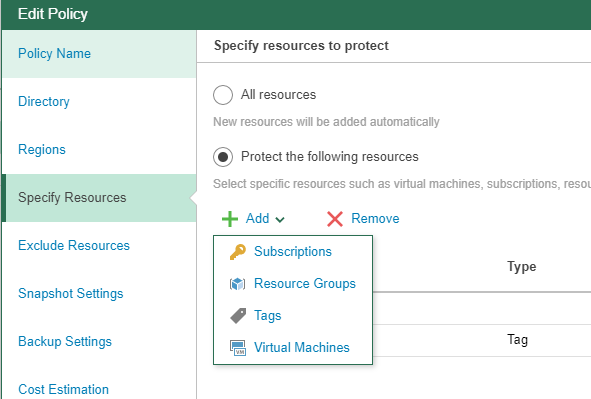Click the green plus Add icon
Screen dimensions: 591x399
(230, 219)
